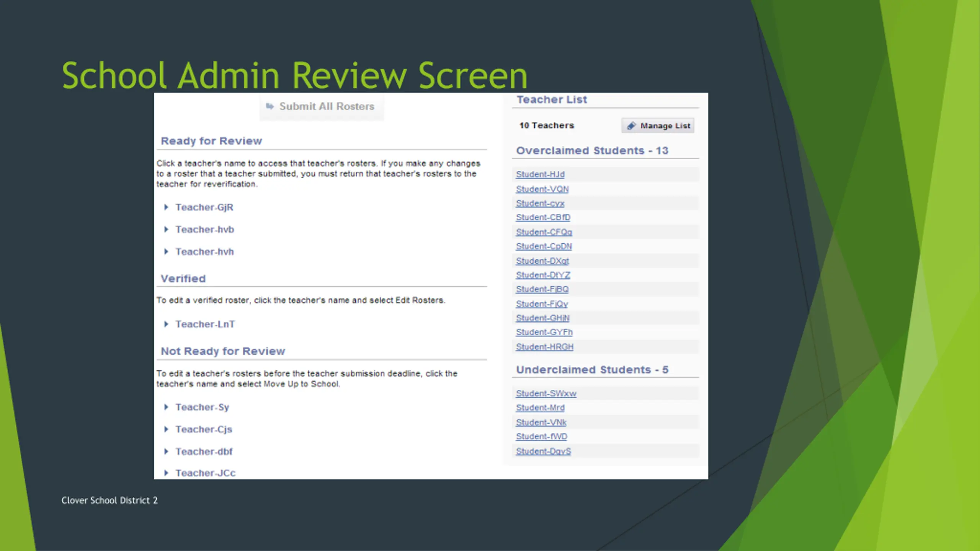The image size is (980, 551).
Task: Expand the Teacher-dbf row arrow
Action: pyautogui.click(x=166, y=452)
